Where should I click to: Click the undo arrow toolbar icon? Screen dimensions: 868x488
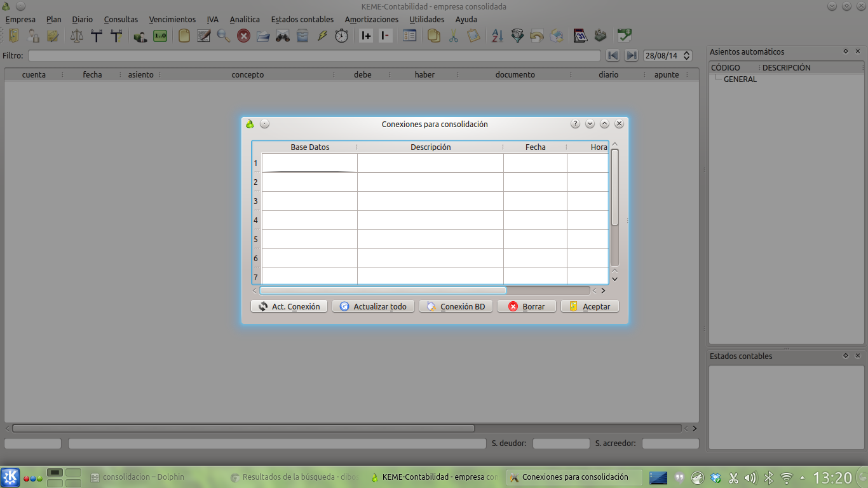(x=537, y=36)
